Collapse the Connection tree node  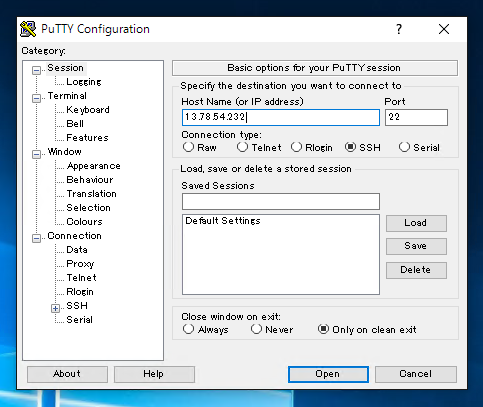(x=36, y=238)
